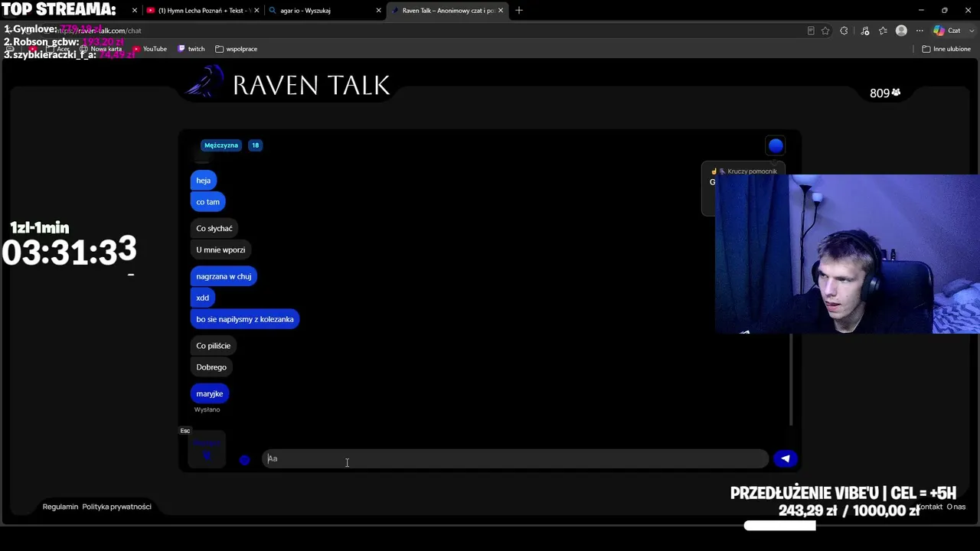Open the YouTube bookmark
The image size is (980, 551).
pyautogui.click(x=150, y=49)
